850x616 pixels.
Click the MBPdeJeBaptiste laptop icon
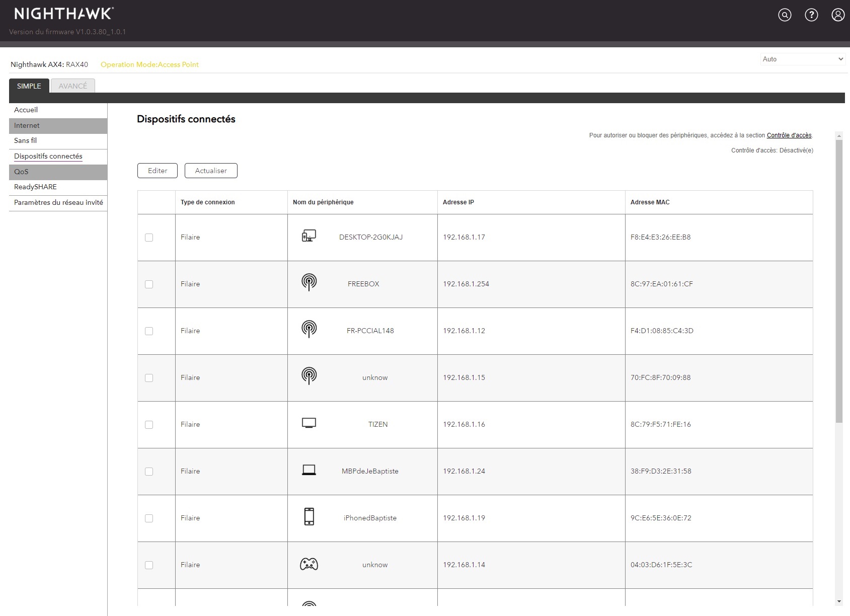tap(309, 471)
